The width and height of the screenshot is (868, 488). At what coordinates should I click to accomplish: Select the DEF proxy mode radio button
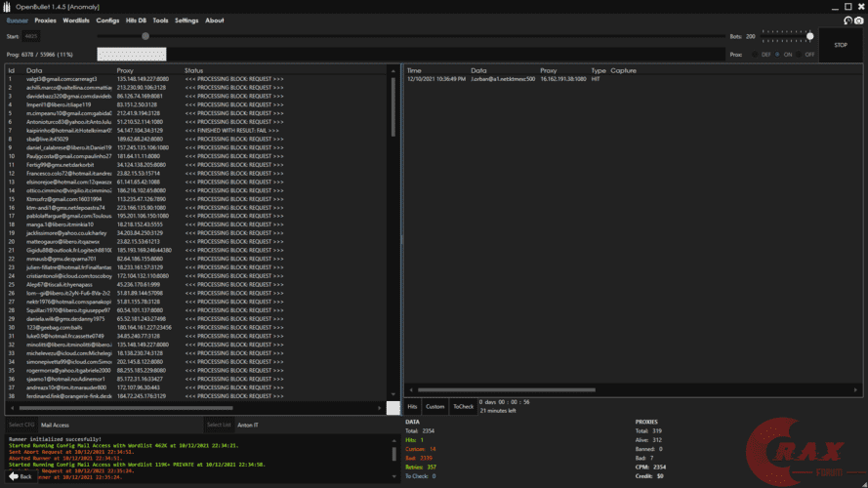click(x=755, y=55)
